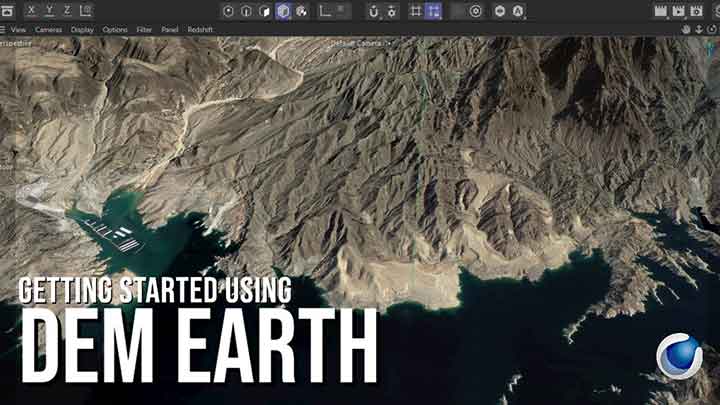Toggle the coordinate system icon next to Z
The width and height of the screenshot is (720, 405).
pyautogui.click(x=86, y=10)
